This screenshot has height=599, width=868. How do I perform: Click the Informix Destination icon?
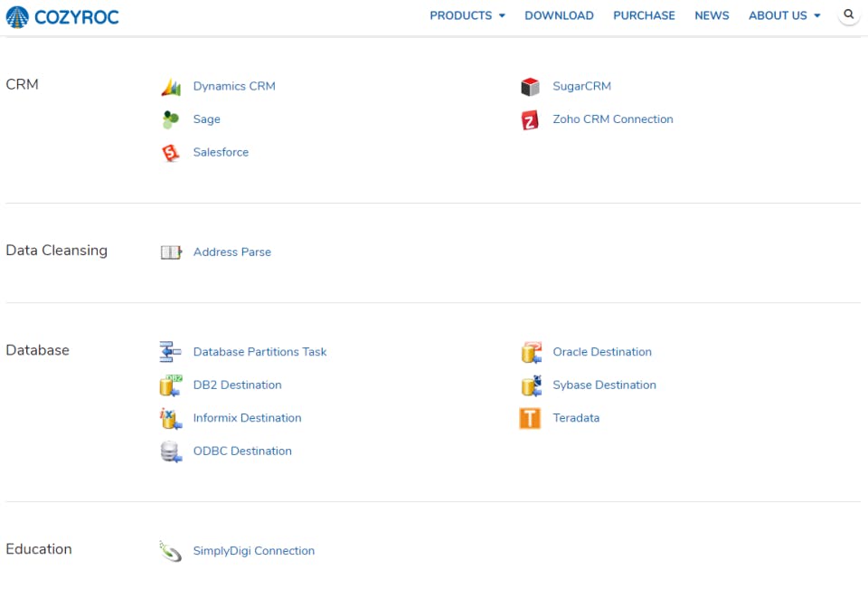pos(171,418)
